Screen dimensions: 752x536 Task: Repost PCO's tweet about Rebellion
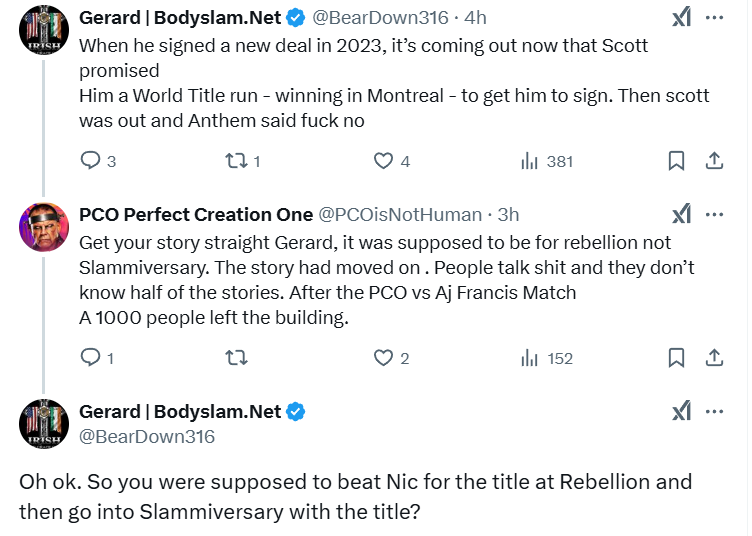[238, 357]
